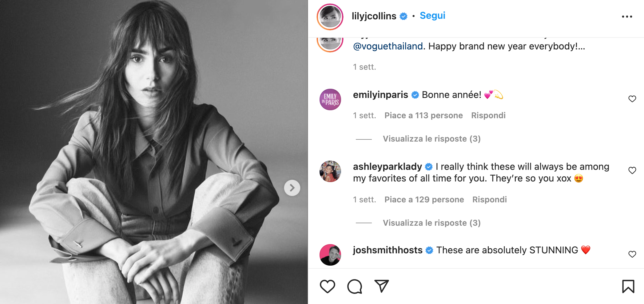Open Emily in Paris avatar

[330, 99]
